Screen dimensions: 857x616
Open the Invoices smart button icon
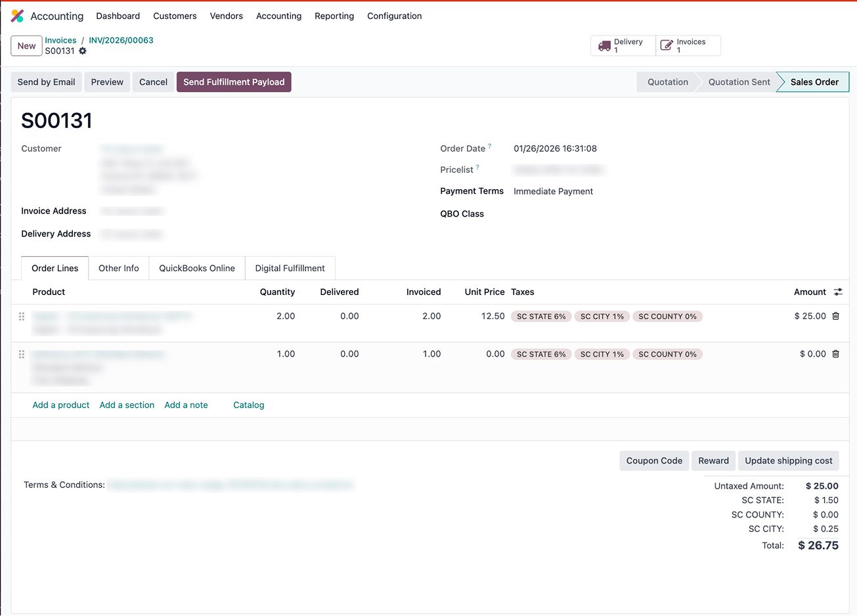pyautogui.click(x=667, y=46)
